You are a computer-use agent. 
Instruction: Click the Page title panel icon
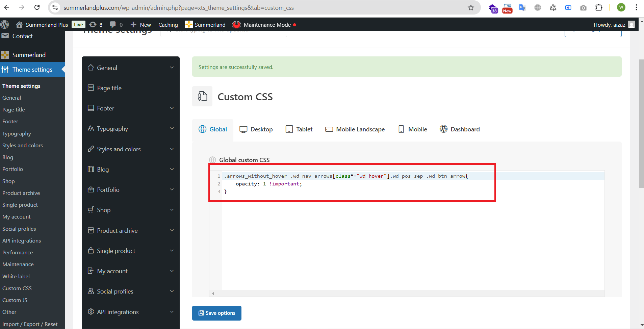point(91,87)
